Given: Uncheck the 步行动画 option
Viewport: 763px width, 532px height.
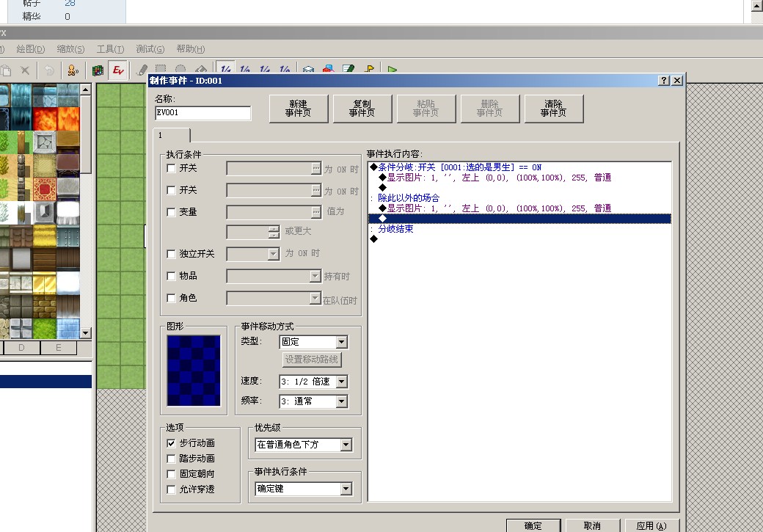Looking at the screenshot, I should point(171,443).
